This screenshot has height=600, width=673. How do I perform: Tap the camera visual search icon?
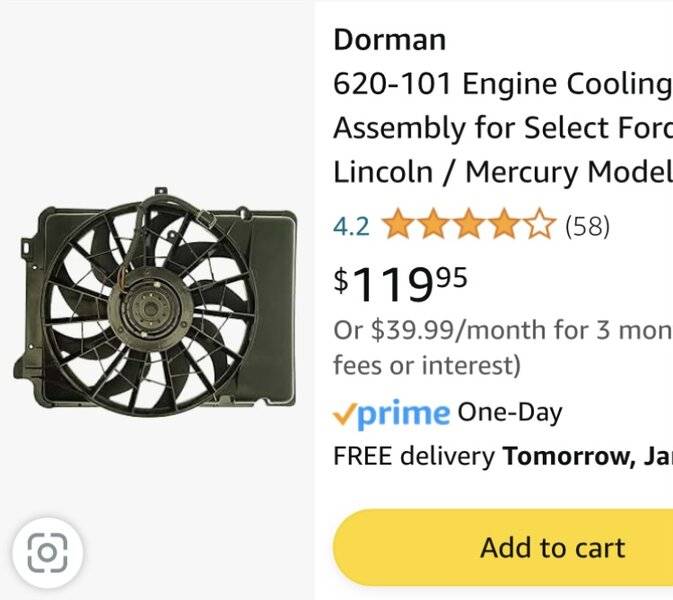(x=47, y=552)
